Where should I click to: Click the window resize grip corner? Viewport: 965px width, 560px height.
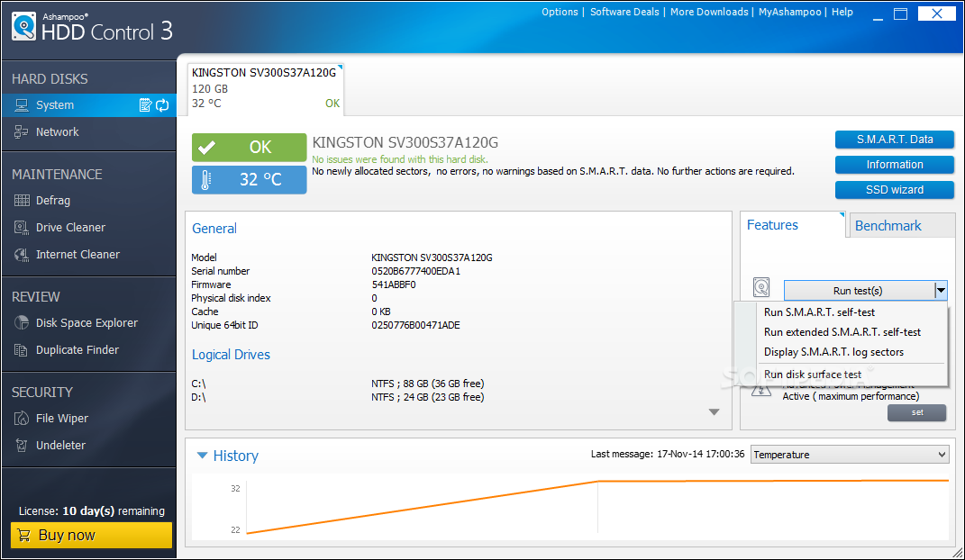(x=958, y=553)
